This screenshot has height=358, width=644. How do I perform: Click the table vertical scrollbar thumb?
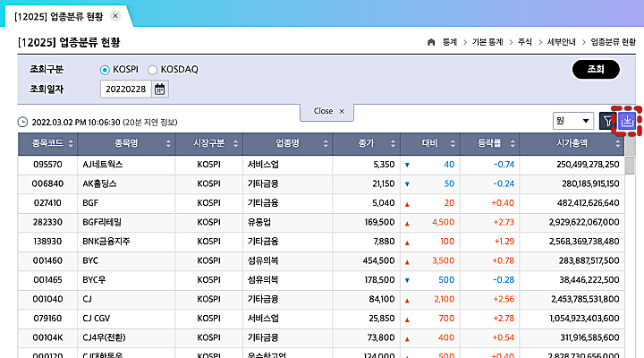[629, 166]
